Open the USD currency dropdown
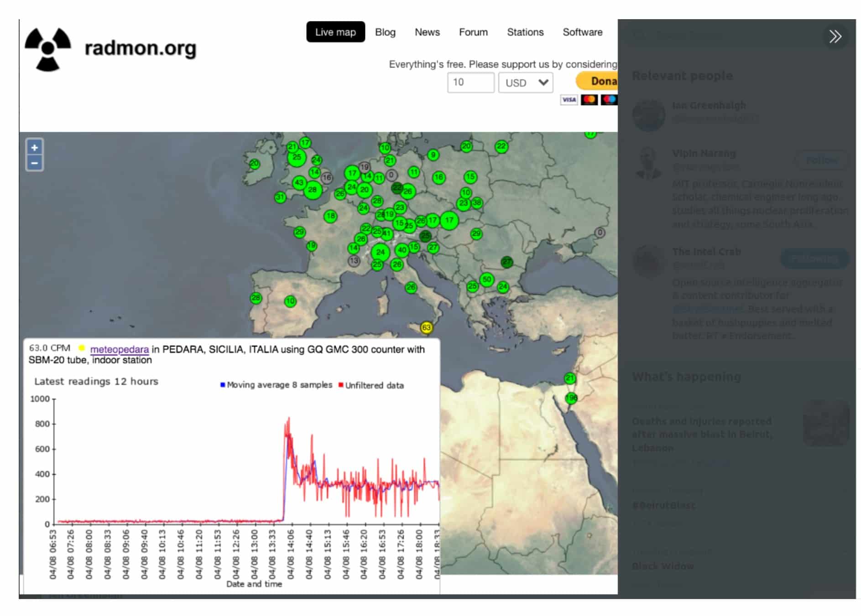This screenshot has height=616, width=861. pyautogui.click(x=526, y=83)
